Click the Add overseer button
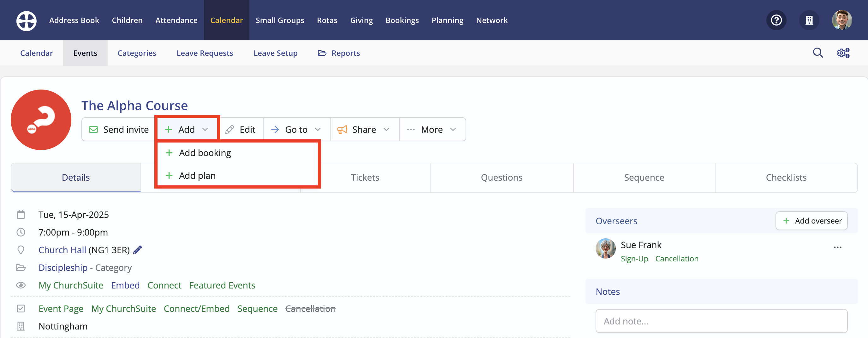This screenshot has width=868, height=338. tap(812, 221)
